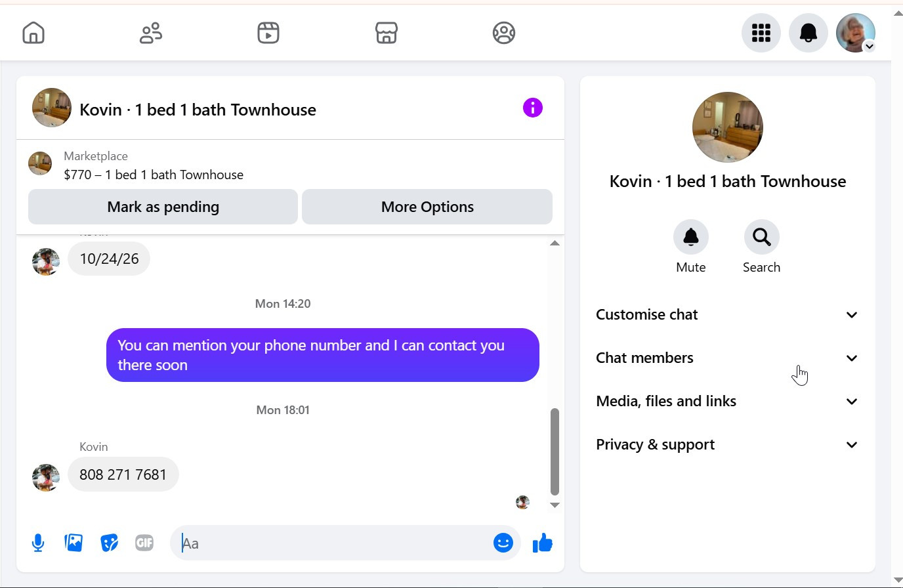
Task: Click the 'Mon 18:01' timestamp
Action: point(283,410)
